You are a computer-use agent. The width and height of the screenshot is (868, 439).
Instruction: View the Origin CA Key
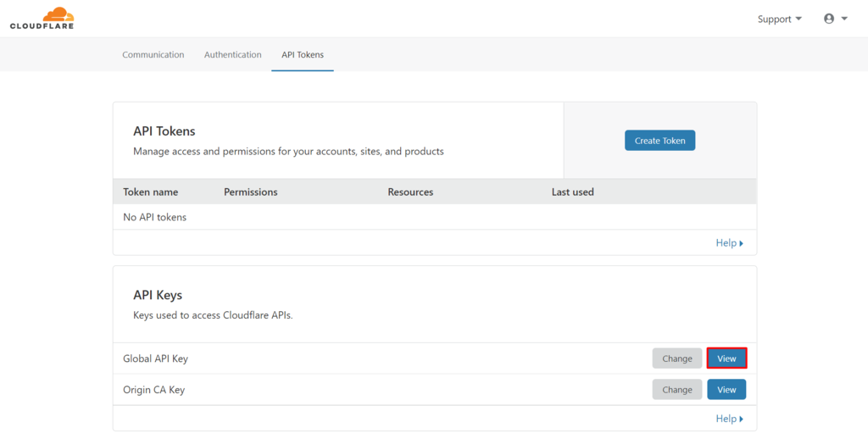(x=726, y=389)
